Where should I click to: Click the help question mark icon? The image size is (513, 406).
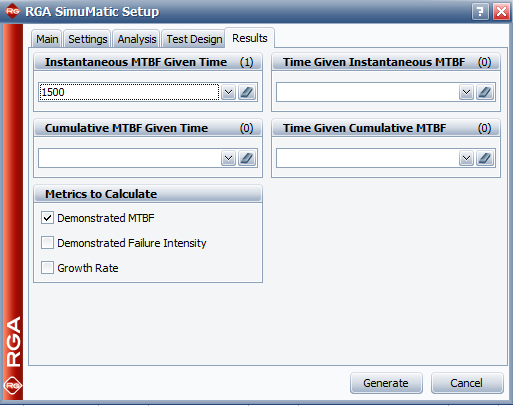tap(480, 12)
